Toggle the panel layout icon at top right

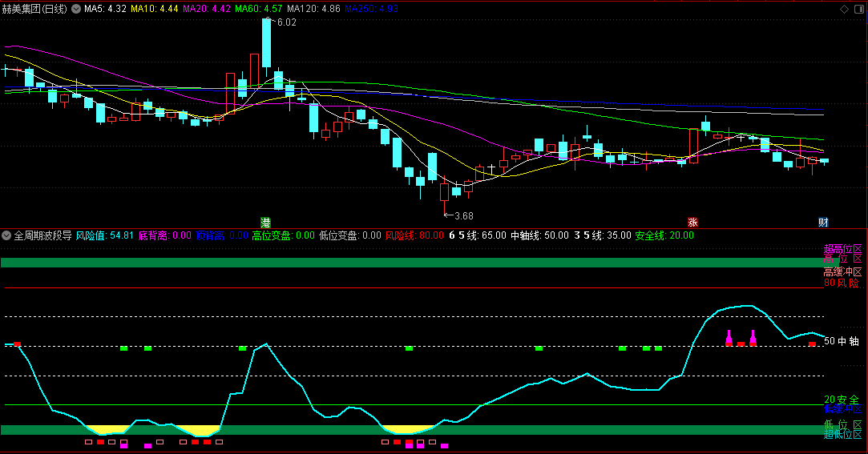click(859, 9)
